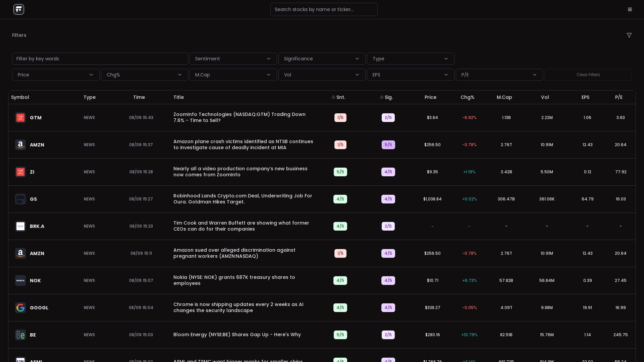
Task: Click the GOOGL ticker symbol
Action: [x=39, y=308]
